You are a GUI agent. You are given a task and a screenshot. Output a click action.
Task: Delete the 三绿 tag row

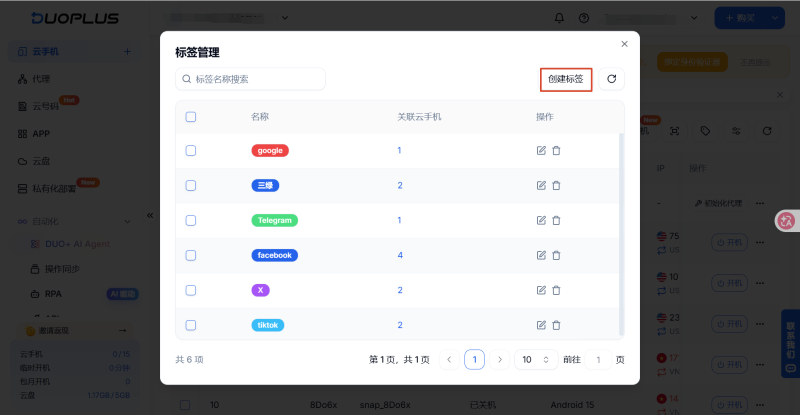(x=557, y=185)
